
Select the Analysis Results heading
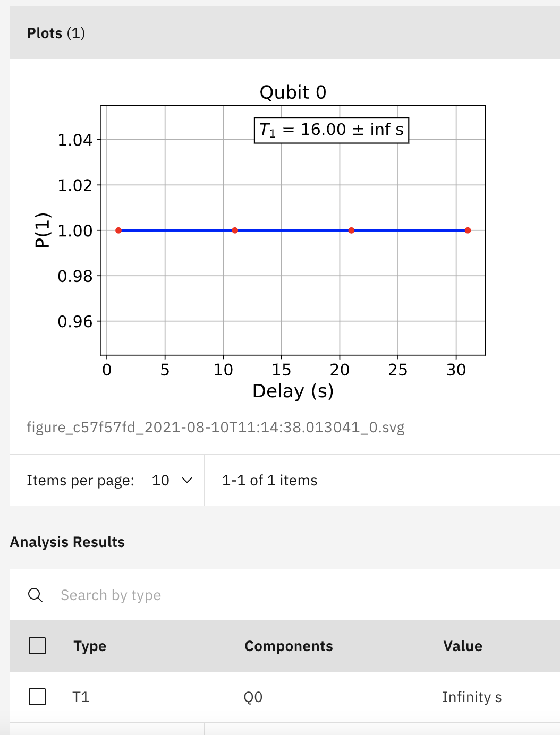click(67, 542)
